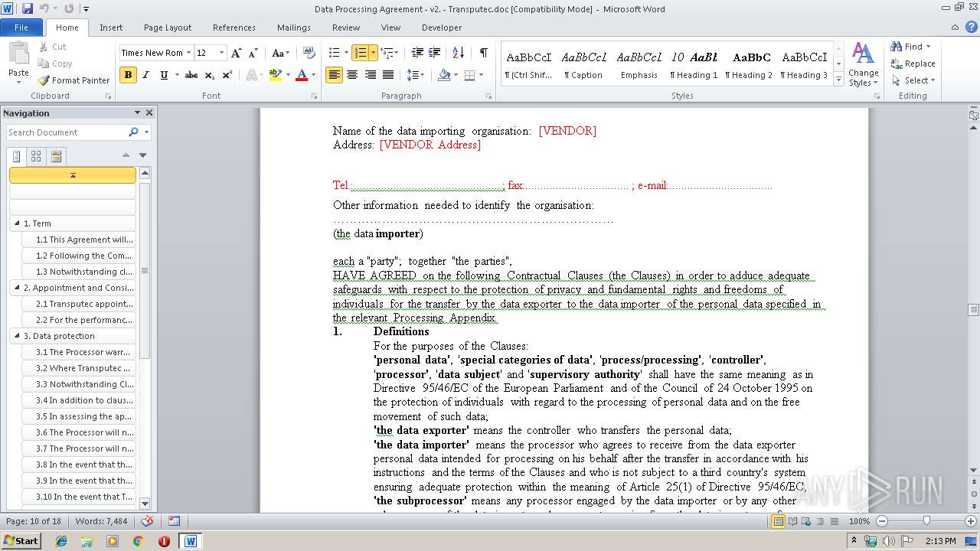
Task: Shrink font size
Action: (x=253, y=53)
